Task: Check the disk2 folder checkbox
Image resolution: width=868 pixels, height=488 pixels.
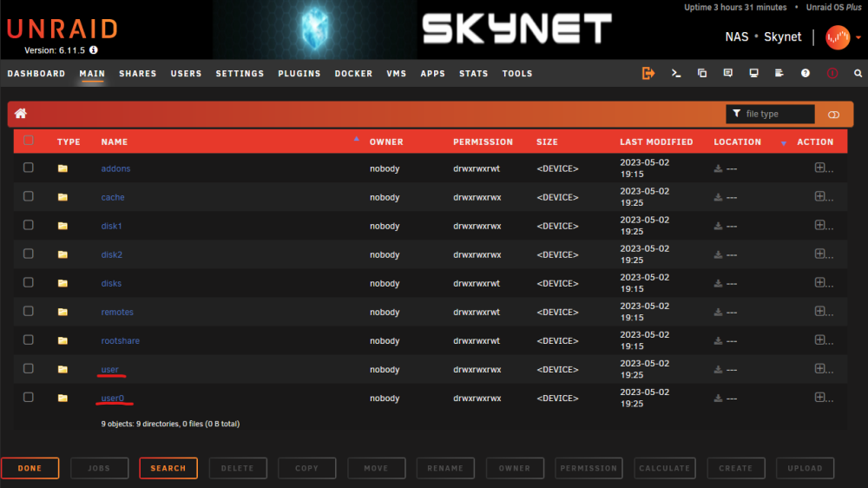Action: pyautogui.click(x=29, y=254)
